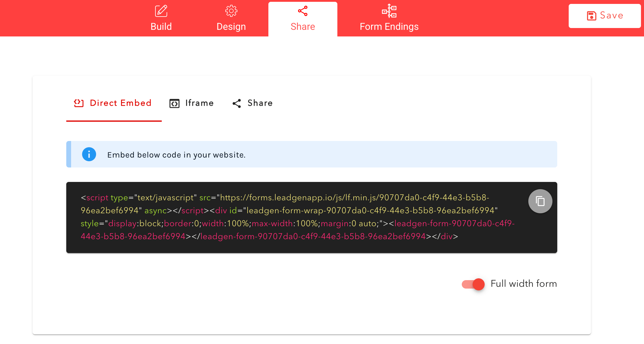644x344 pixels.
Task: Click the Build pencil icon
Action: (x=161, y=11)
